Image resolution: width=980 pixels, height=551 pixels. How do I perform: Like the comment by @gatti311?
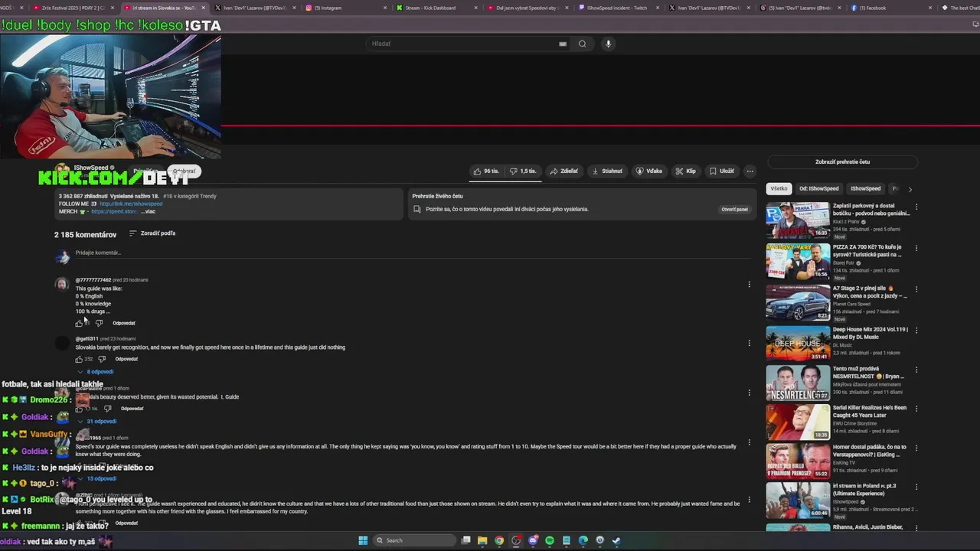(79, 359)
